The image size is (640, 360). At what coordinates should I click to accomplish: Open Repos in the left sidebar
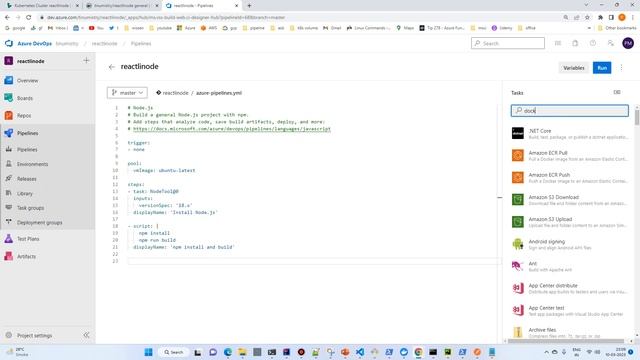(x=24, y=116)
